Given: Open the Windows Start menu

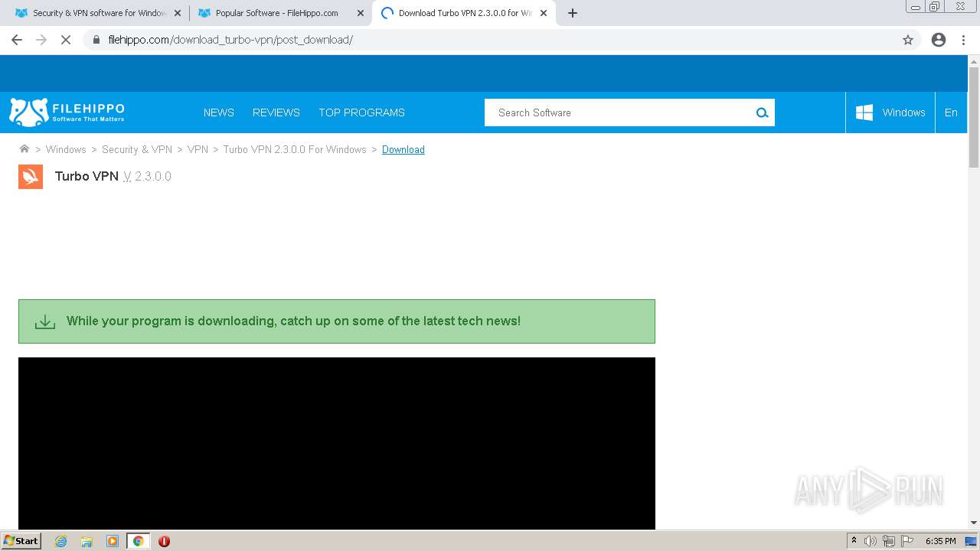Looking at the screenshot, I should click(x=21, y=540).
